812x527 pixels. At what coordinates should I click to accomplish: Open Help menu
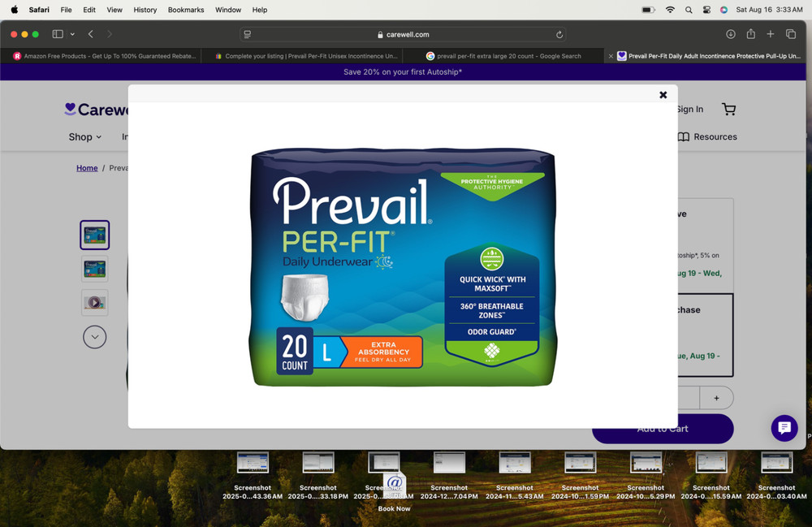pos(260,9)
